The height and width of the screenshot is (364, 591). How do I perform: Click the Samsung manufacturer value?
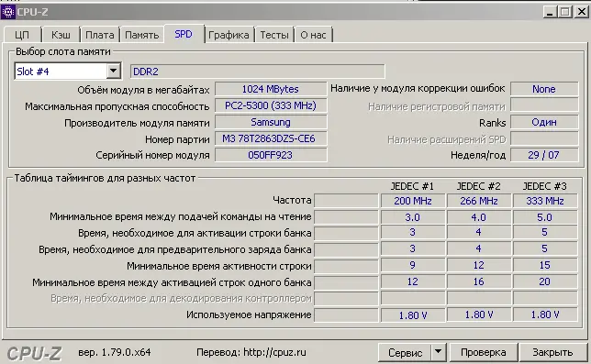pos(271,122)
